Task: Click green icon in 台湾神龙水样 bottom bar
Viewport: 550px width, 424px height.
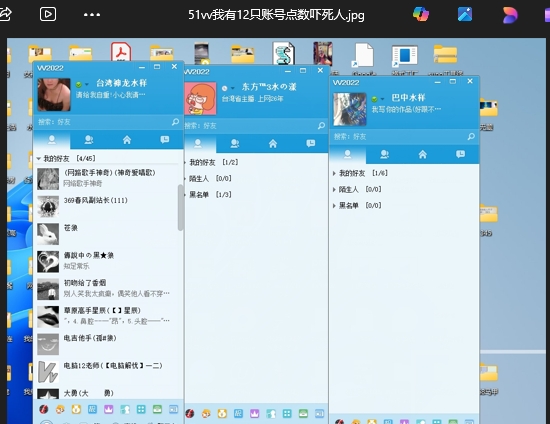Action: tap(157, 409)
